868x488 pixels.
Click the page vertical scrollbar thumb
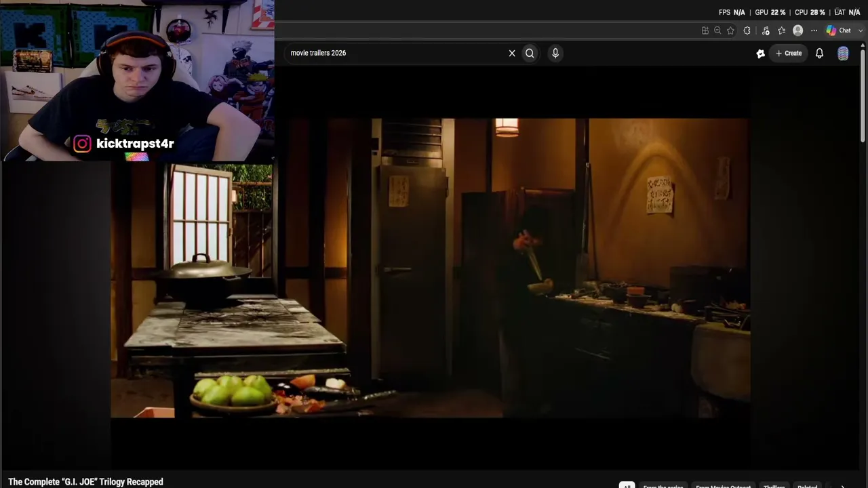coord(863,95)
